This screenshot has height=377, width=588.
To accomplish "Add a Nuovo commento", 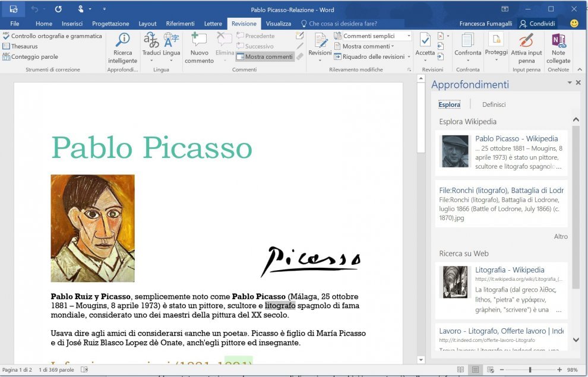I will [199, 48].
